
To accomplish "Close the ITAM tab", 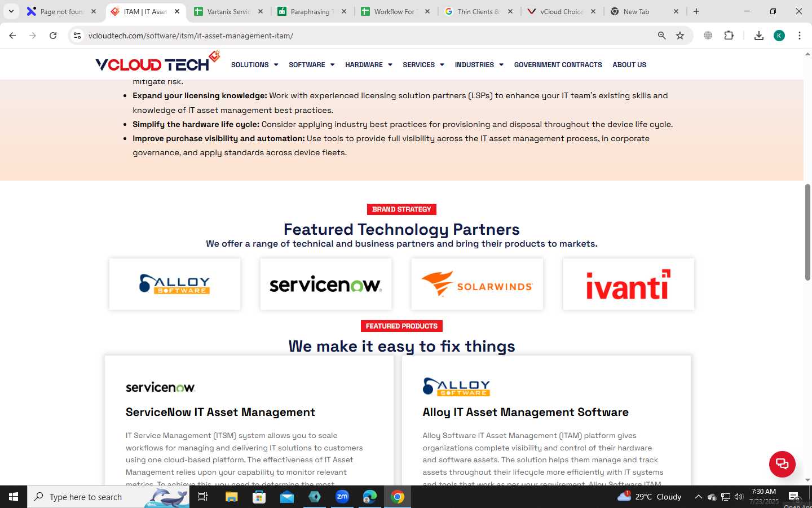I will coord(177,11).
